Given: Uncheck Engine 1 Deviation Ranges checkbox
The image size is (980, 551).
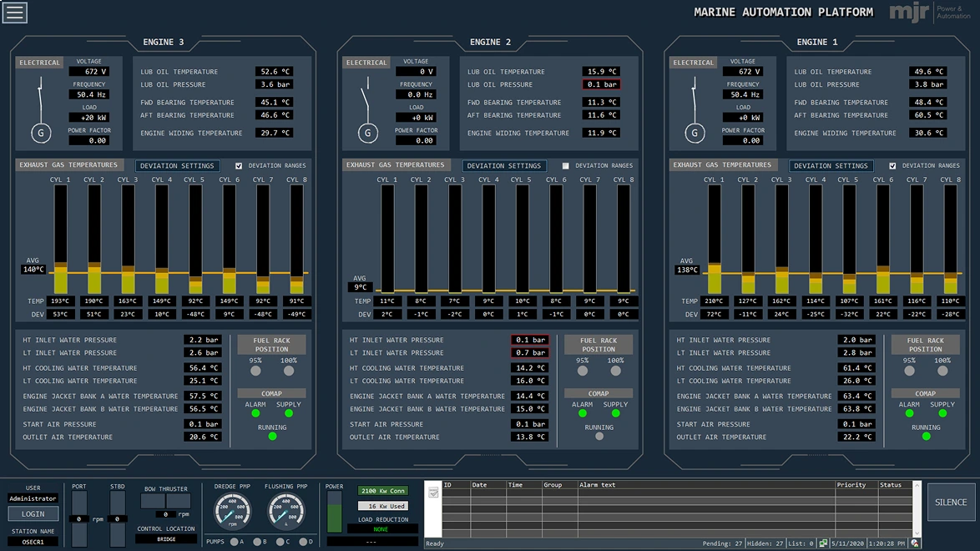Looking at the screenshot, I should click(892, 166).
